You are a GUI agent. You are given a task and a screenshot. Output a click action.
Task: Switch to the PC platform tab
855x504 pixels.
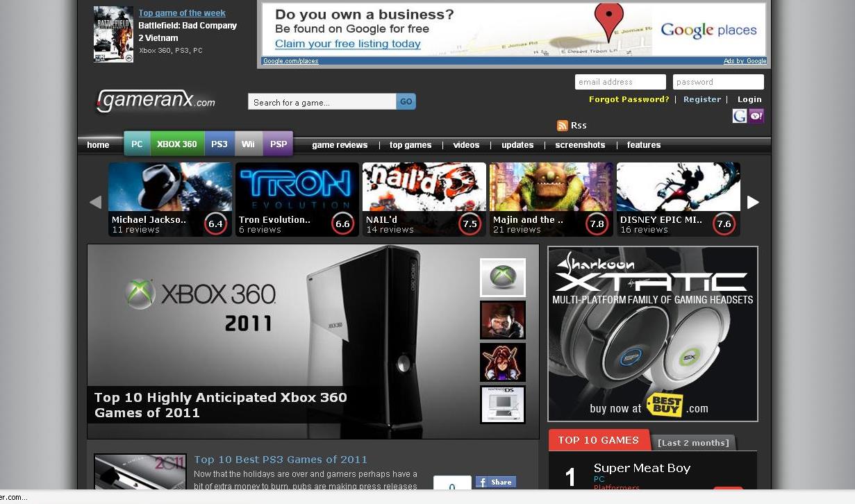coord(137,144)
